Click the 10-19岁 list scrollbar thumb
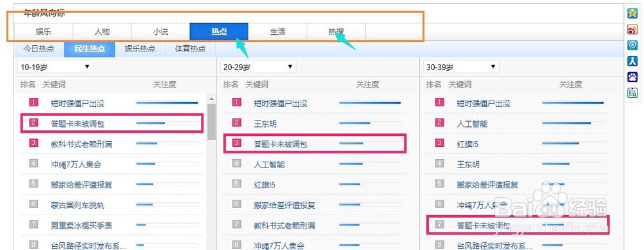The image size is (644, 250). coord(211,122)
